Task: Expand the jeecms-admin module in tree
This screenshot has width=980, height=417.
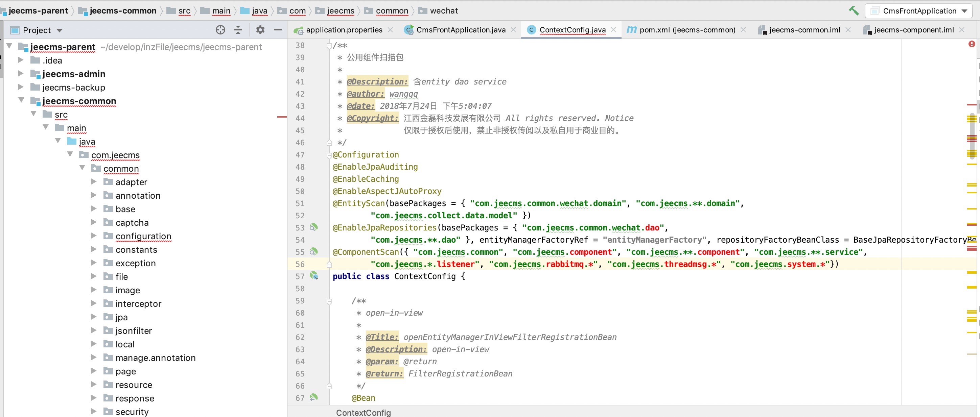Action: (21, 73)
